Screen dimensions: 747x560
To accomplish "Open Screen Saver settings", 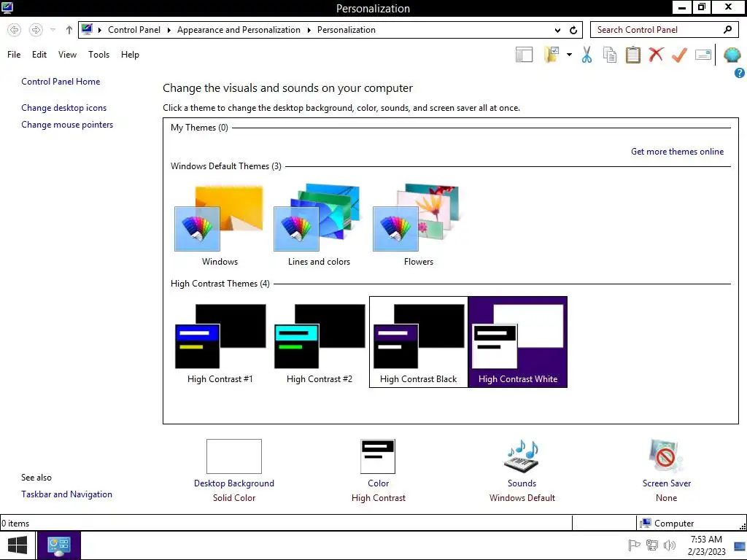I will (x=667, y=470).
